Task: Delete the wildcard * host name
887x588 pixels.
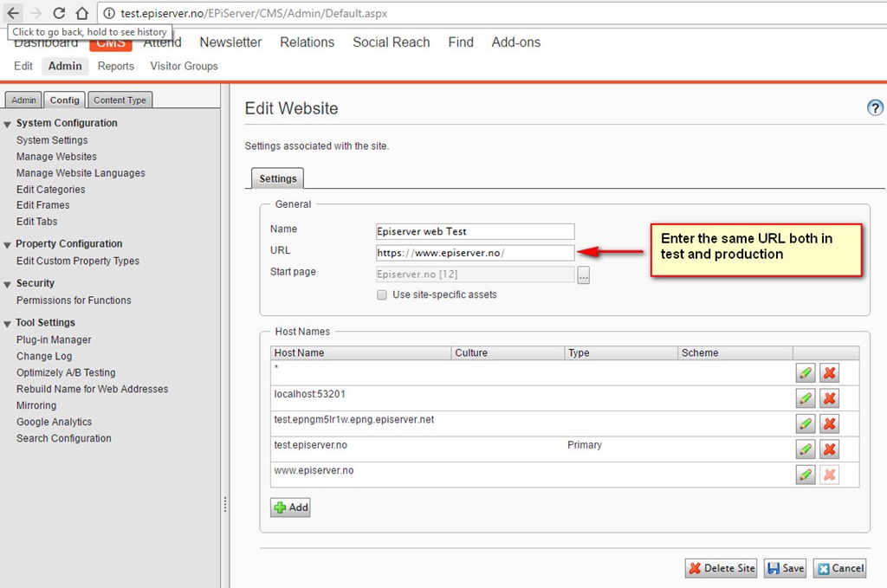Action: pyautogui.click(x=829, y=373)
